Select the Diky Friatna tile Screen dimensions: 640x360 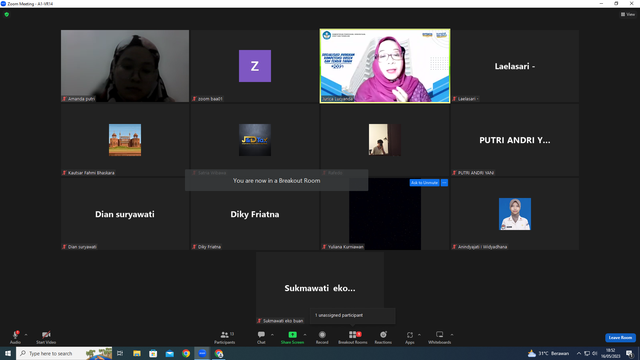[255, 214]
